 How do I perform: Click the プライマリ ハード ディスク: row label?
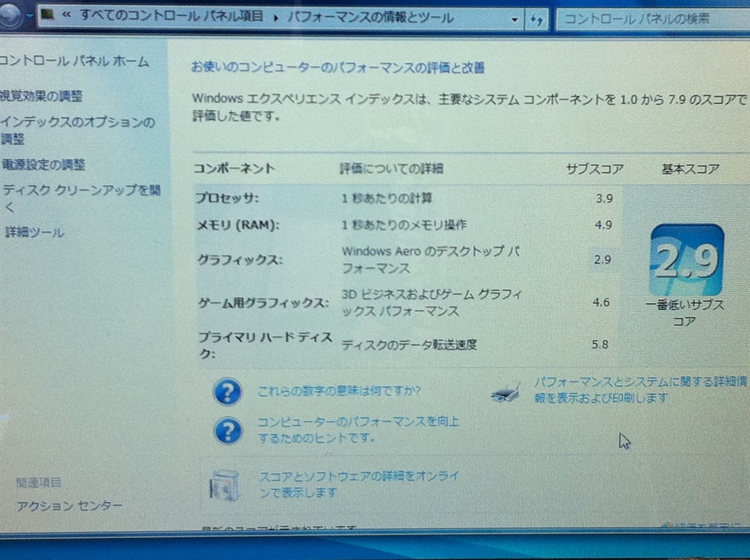tap(265, 345)
